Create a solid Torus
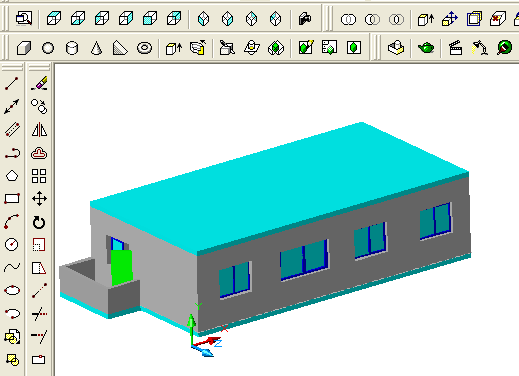519x376 pixels. [x=144, y=48]
